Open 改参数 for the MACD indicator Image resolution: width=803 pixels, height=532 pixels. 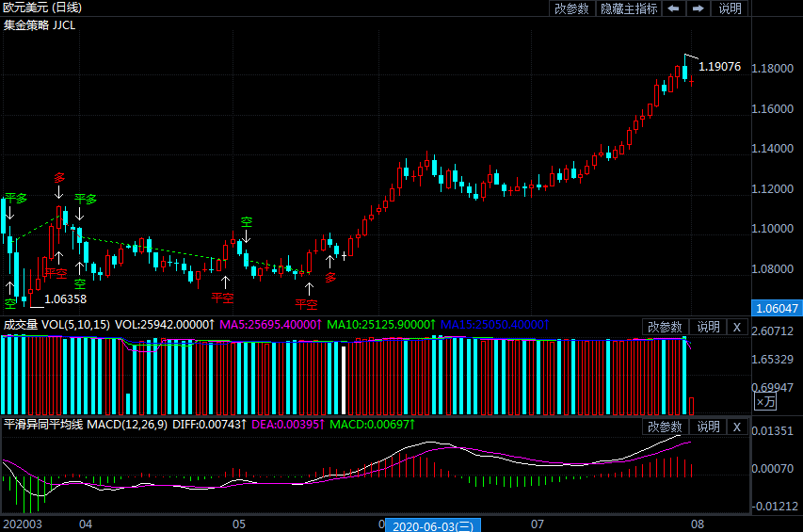click(665, 427)
